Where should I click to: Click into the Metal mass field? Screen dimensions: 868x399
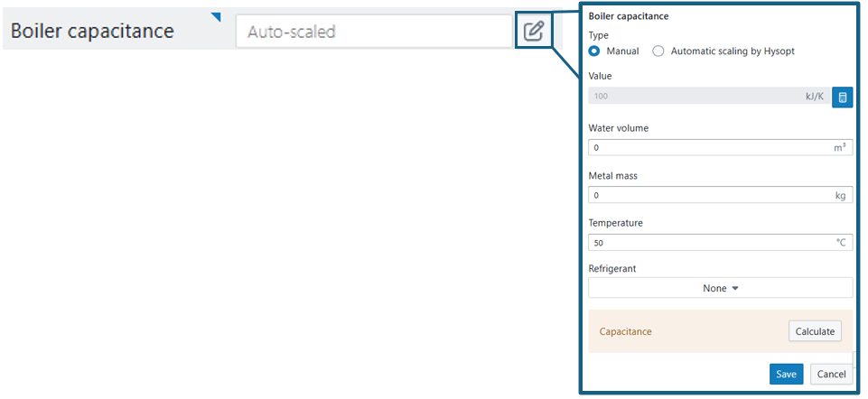tap(705, 195)
